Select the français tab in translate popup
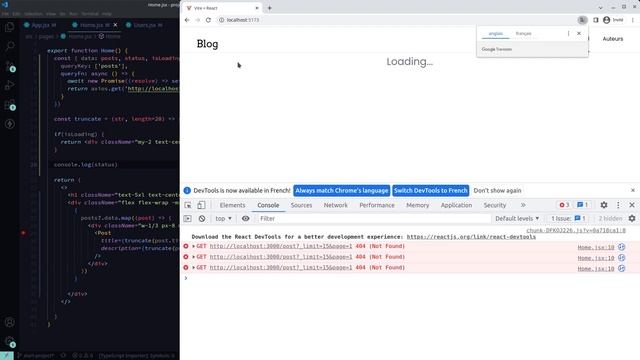This screenshot has height=360, width=640. click(x=523, y=33)
